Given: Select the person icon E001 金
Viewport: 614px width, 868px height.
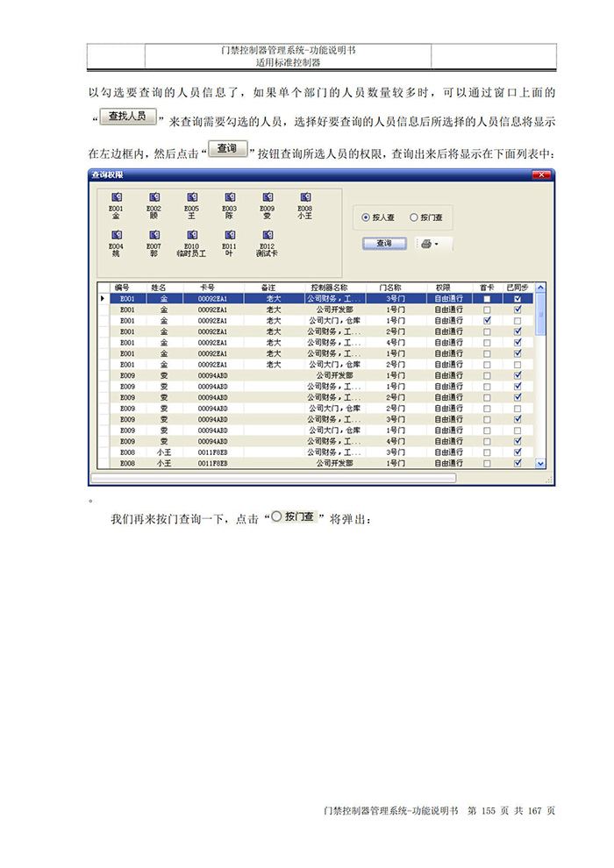Looking at the screenshot, I should click(x=117, y=205).
